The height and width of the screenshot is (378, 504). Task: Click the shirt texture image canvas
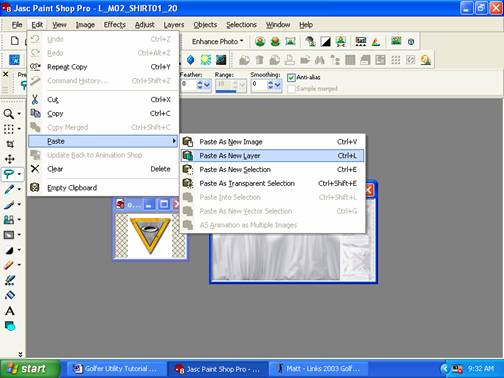[x=292, y=257]
